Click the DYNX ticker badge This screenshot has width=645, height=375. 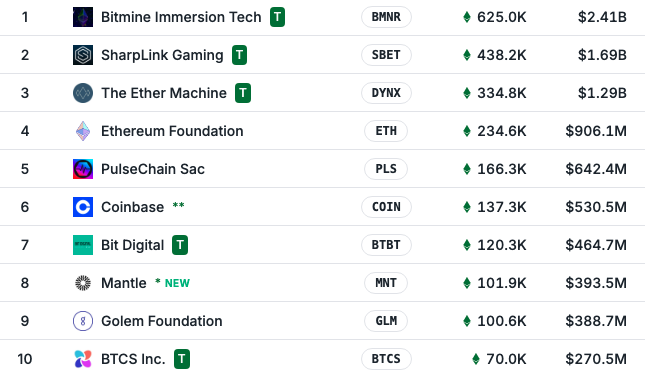[386, 93]
